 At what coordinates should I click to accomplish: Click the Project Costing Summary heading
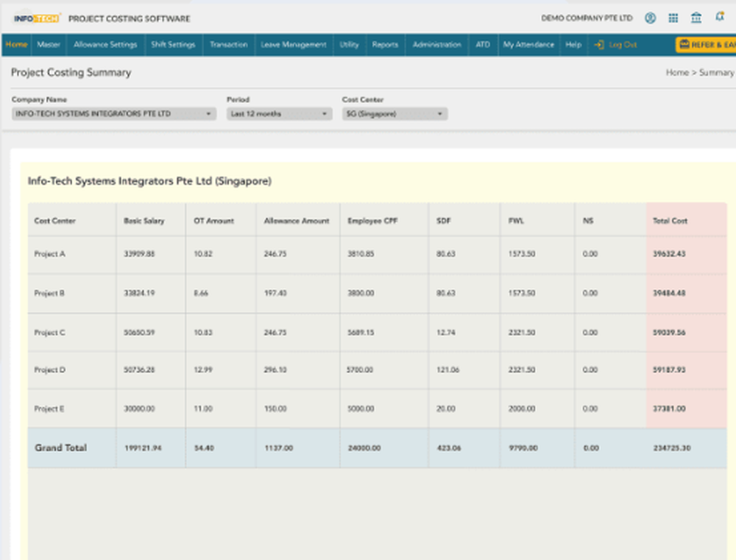pyautogui.click(x=71, y=72)
